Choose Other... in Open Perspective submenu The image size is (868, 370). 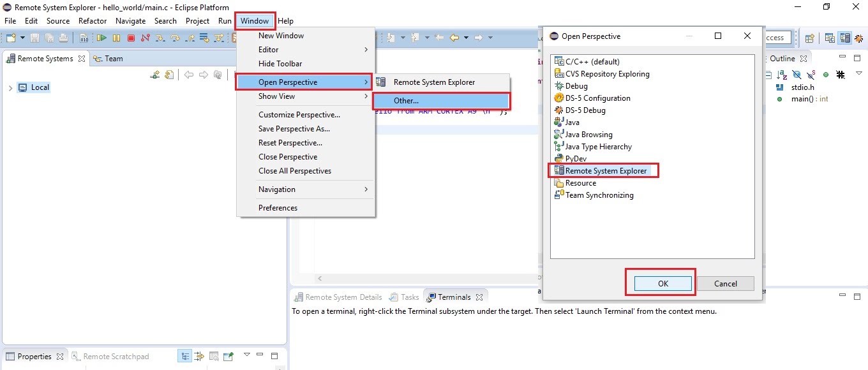(441, 101)
